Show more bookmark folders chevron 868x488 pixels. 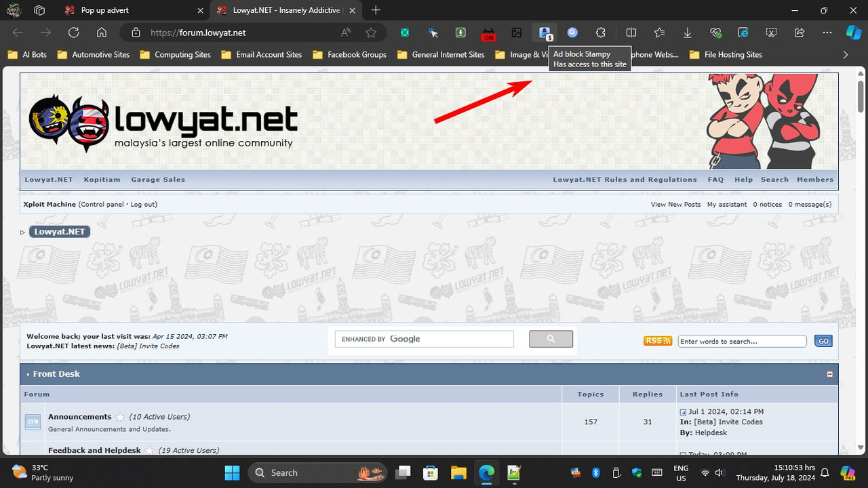pos(845,54)
